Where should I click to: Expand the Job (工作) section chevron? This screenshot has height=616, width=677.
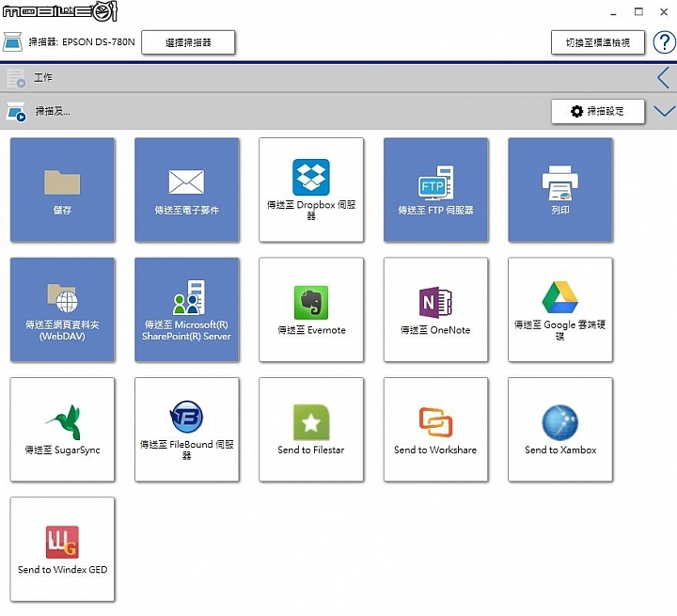tap(664, 78)
